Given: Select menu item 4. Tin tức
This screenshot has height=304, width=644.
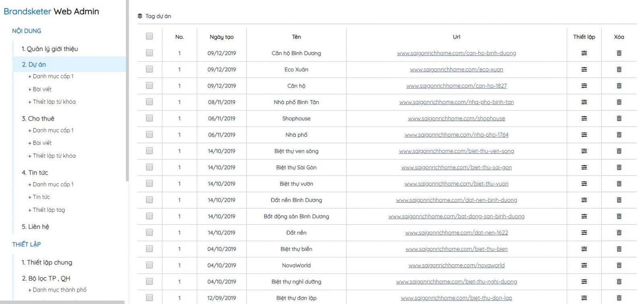Looking at the screenshot, I should (35, 173).
